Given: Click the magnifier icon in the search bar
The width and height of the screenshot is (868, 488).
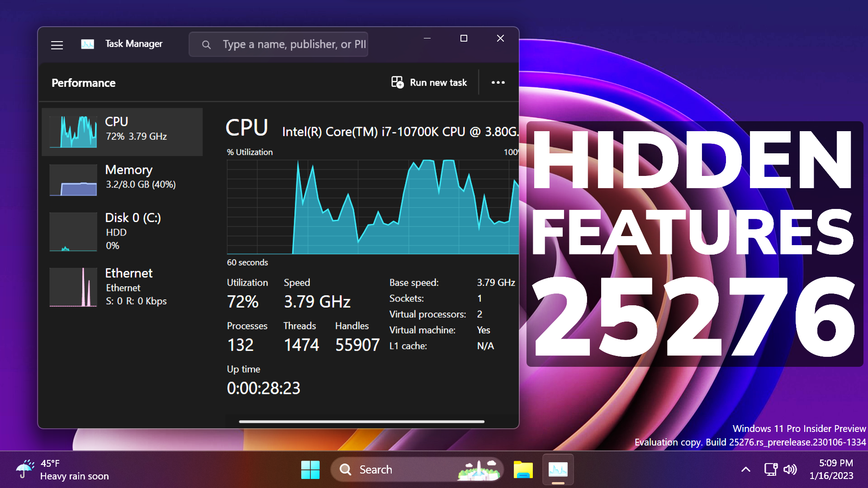Looking at the screenshot, I should [x=206, y=44].
